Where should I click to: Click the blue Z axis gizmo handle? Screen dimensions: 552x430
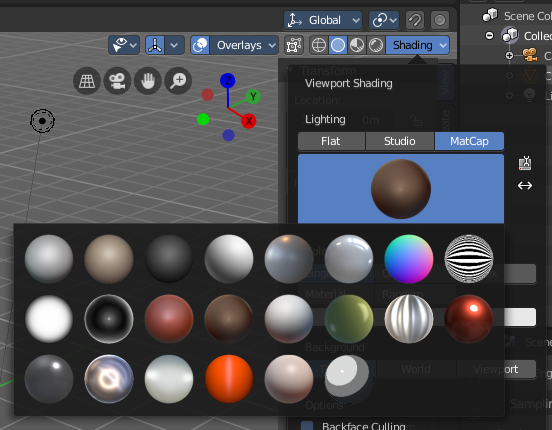[227, 81]
